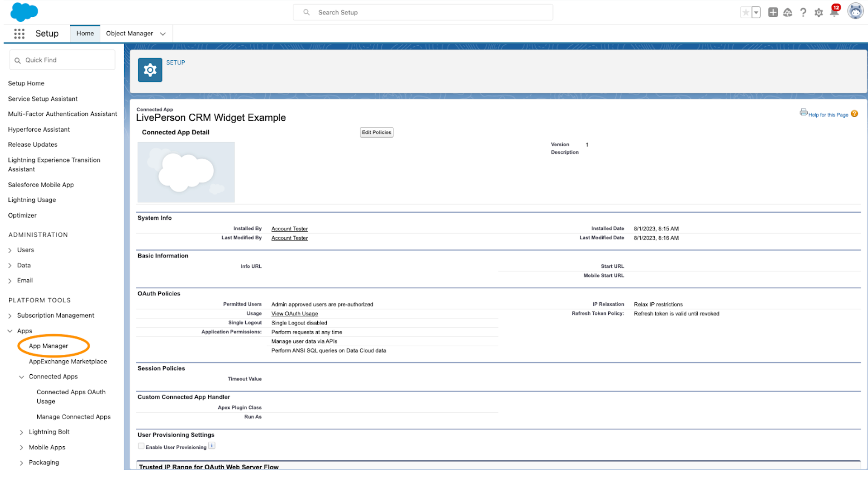This screenshot has width=868, height=477.
Task: Open Help for this Page link
Action: click(828, 115)
